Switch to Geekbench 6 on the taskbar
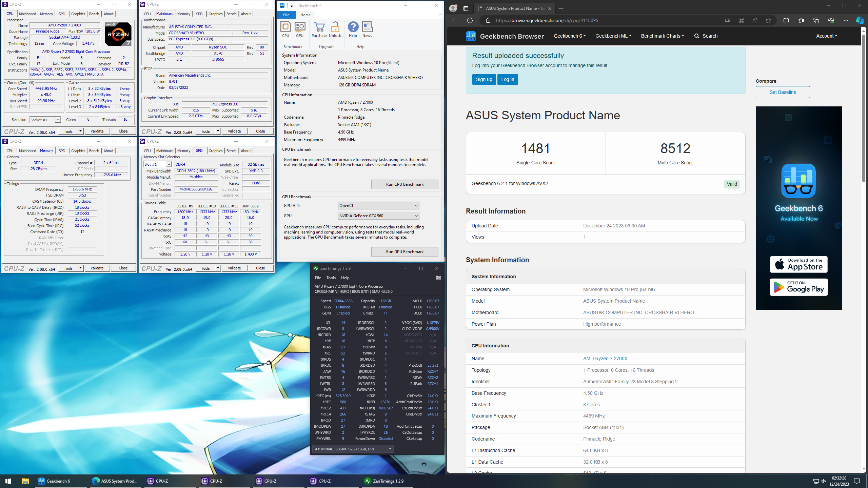This screenshot has width=868, height=488. coord(62,481)
